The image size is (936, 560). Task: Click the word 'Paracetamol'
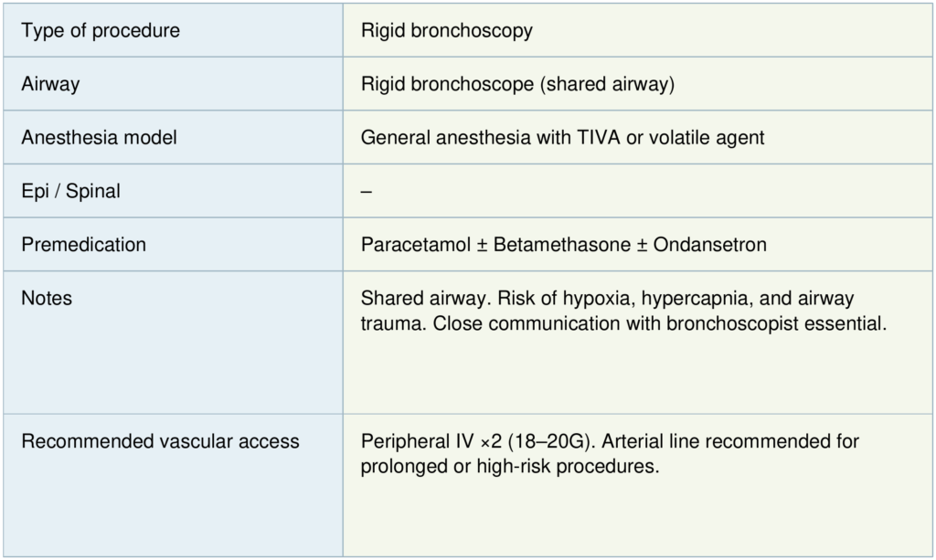[x=413, y=245]
